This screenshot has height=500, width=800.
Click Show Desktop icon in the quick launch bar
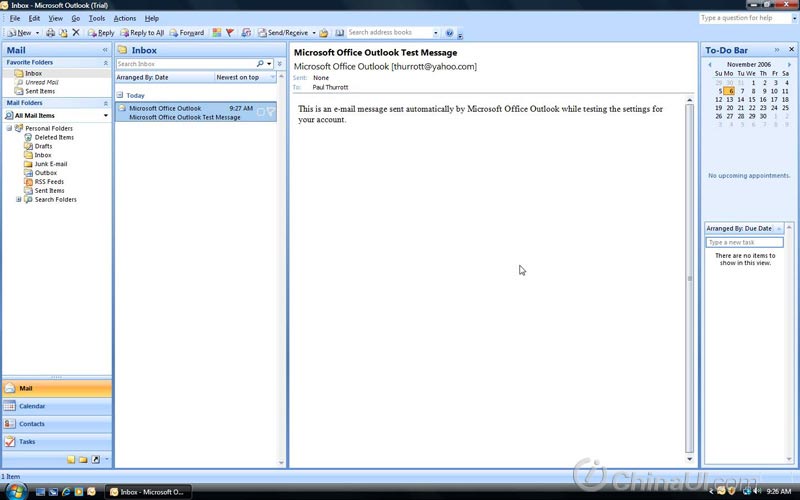pyautogui.click(x=40, y=492)
